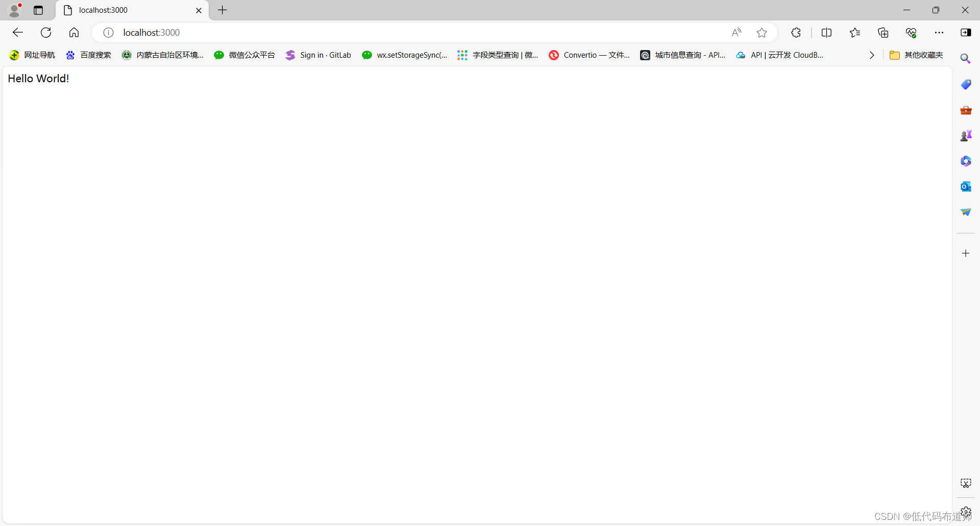
Task: Open Sign in · GitLab bookmark
Action: pyautogui.click(x=318, y=55)
